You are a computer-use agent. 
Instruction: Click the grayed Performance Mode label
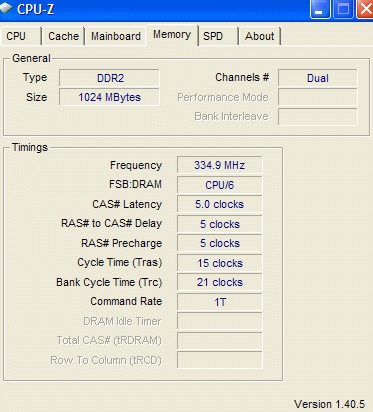coord(223,97)
